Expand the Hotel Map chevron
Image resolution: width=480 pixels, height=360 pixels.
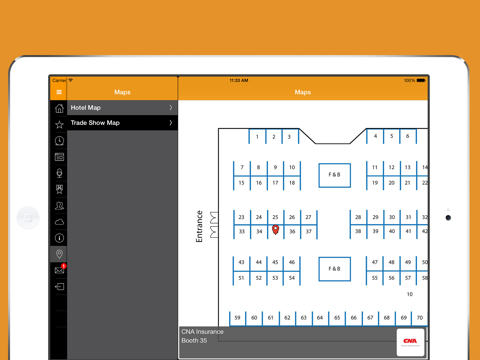(x=171, y=108)
